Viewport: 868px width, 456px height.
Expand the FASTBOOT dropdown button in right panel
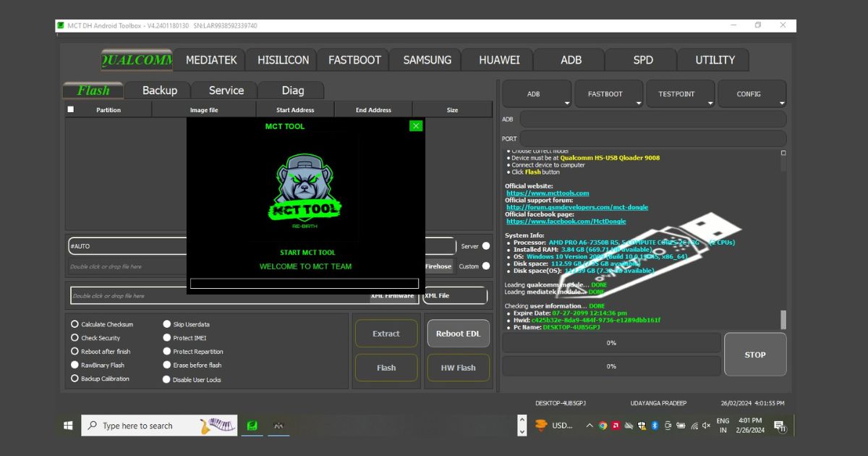(608, 94)
